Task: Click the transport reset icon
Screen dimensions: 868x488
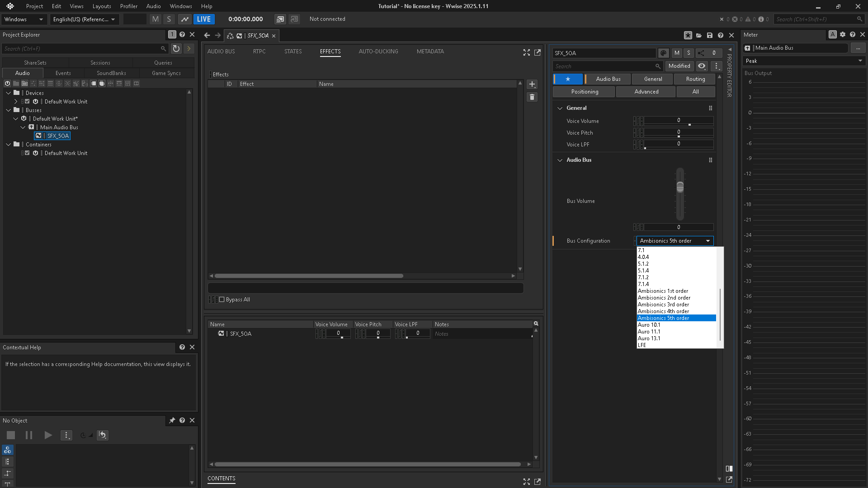Action: pos(103,435)
